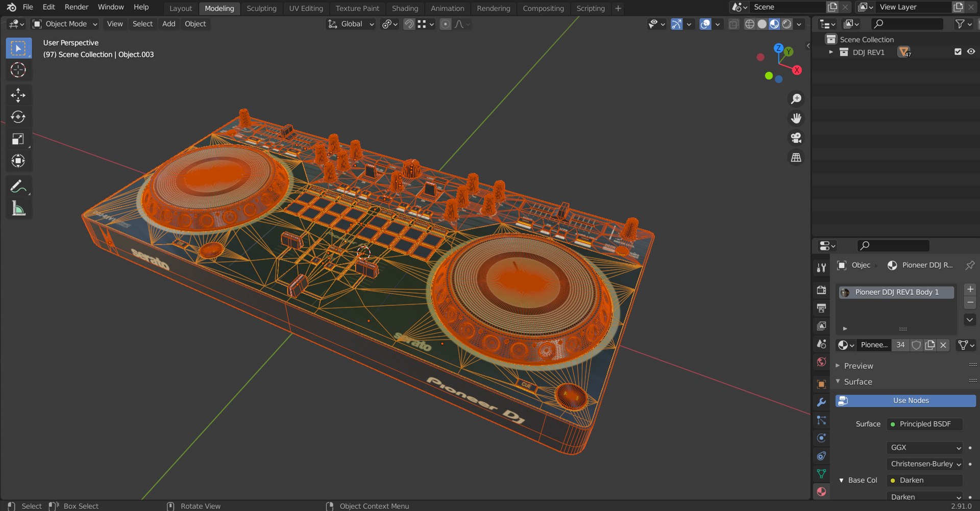Open the View Layer properties tab
Image resolution: width=980 pixels, height=511 pixels.
pyautogui.click(x=821, y=325)
